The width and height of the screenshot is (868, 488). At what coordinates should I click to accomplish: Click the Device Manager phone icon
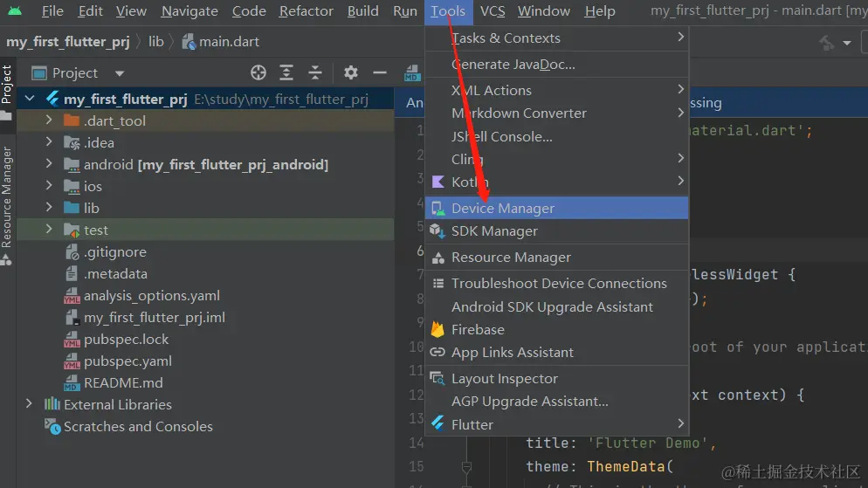coord(437,209)
